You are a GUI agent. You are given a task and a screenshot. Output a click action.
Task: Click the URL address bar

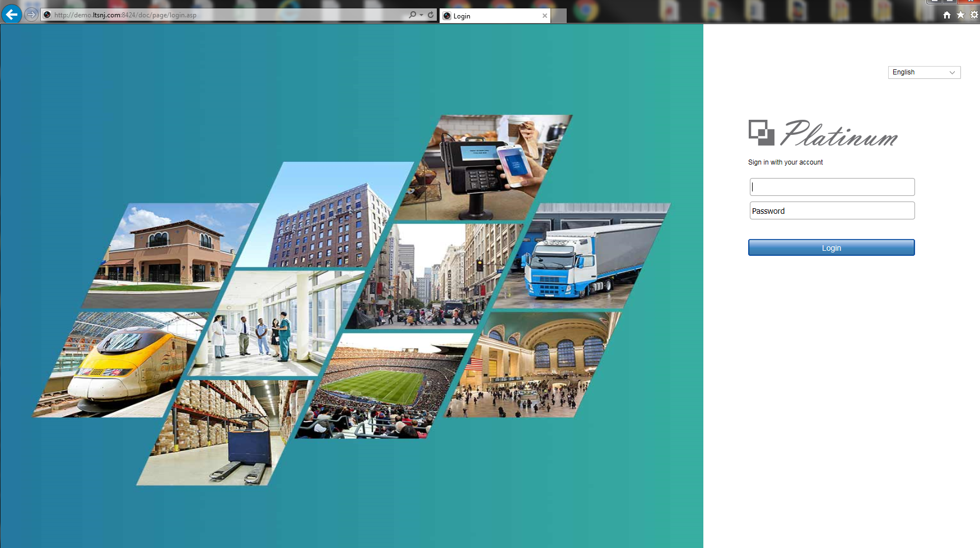pos(224,15)
